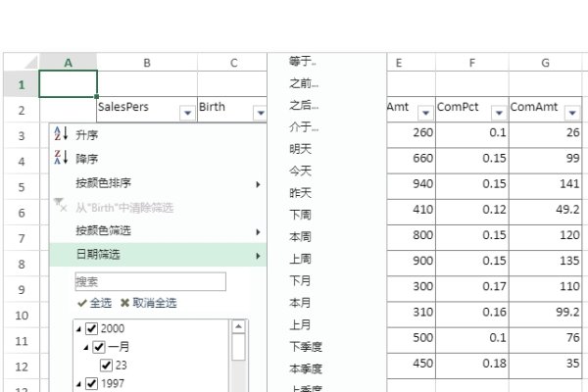Filter by 今天
588x392 pixels.
[x=300, y=171]
